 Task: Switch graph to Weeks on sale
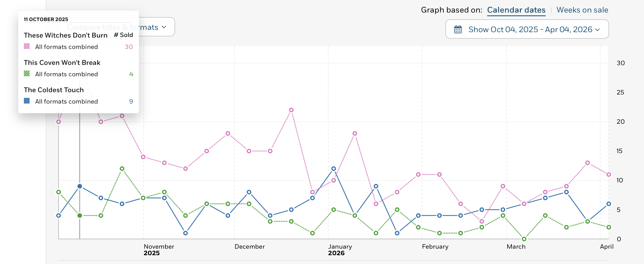coord(582,10)
